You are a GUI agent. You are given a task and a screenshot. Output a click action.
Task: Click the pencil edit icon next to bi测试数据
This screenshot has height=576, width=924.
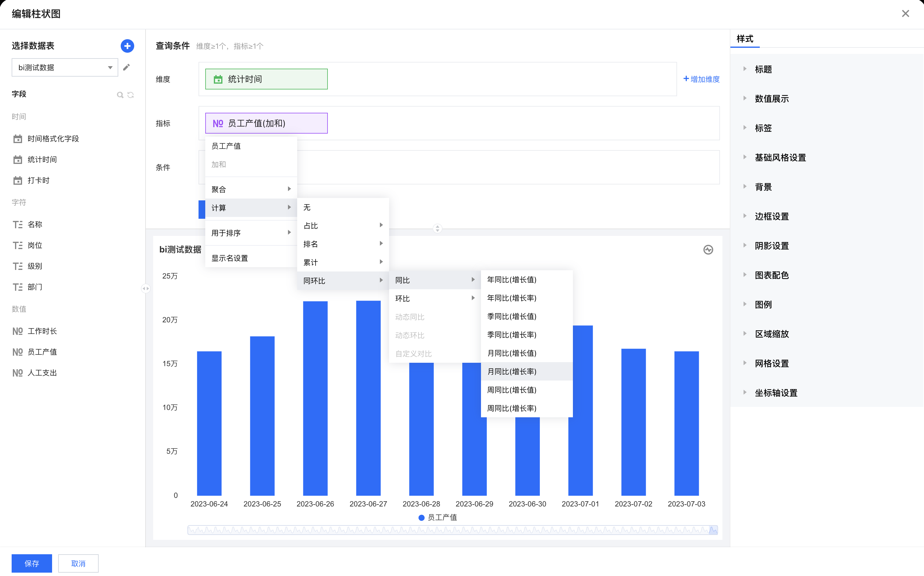(127, 67)
